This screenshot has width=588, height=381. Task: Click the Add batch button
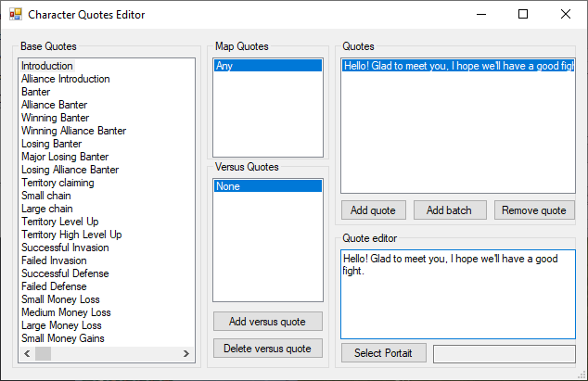(449, 210)
